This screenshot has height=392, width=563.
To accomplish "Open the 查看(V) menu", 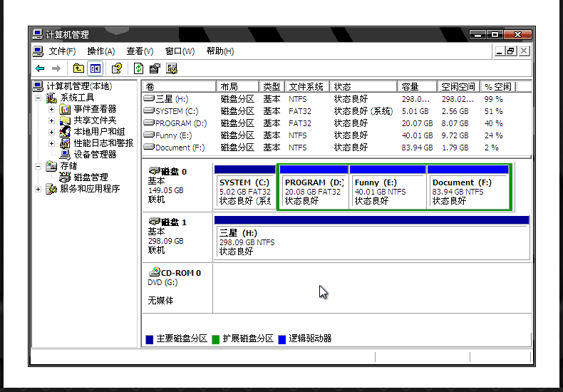I will pos(140,51).
